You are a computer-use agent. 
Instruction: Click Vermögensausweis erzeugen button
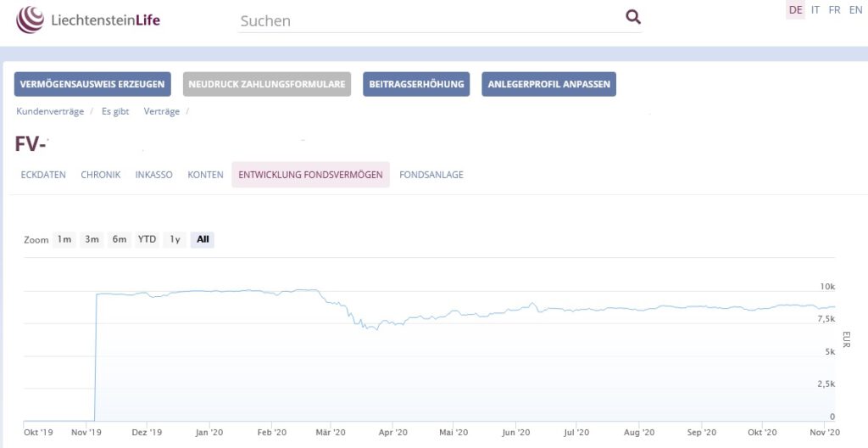coord(92,84)
